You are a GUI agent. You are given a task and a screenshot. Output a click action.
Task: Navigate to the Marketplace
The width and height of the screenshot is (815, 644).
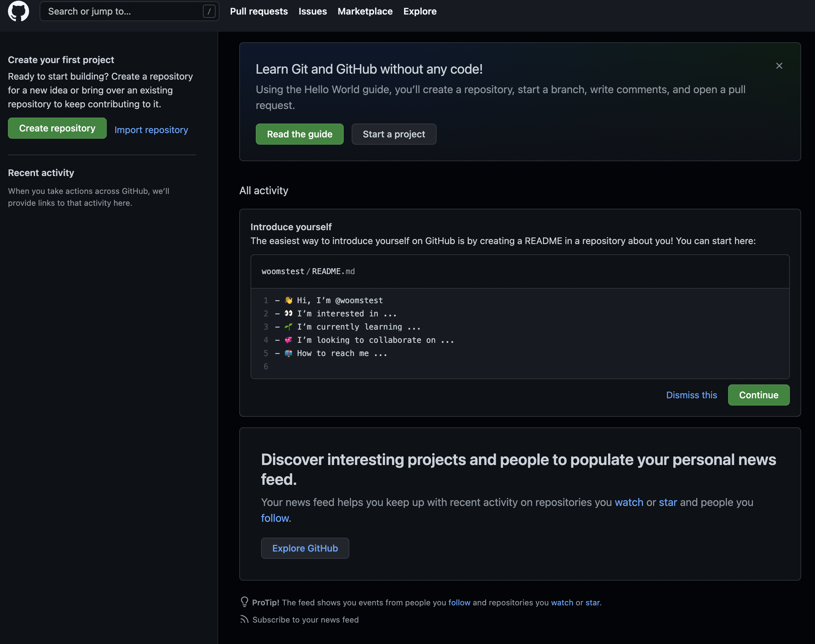[365, 11]
